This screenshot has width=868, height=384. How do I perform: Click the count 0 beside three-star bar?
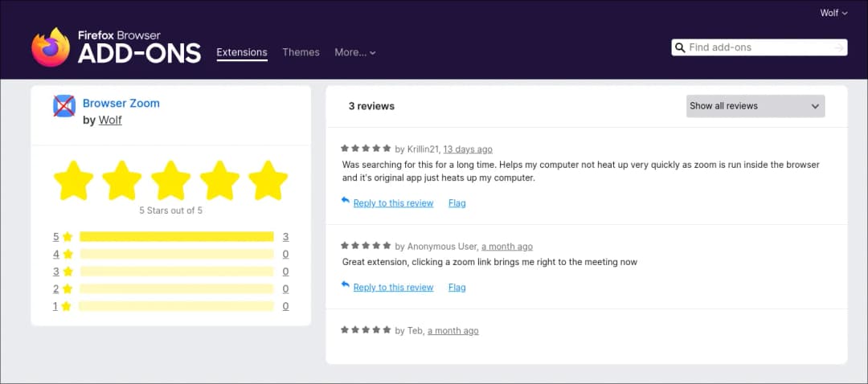tap(285, 272)
